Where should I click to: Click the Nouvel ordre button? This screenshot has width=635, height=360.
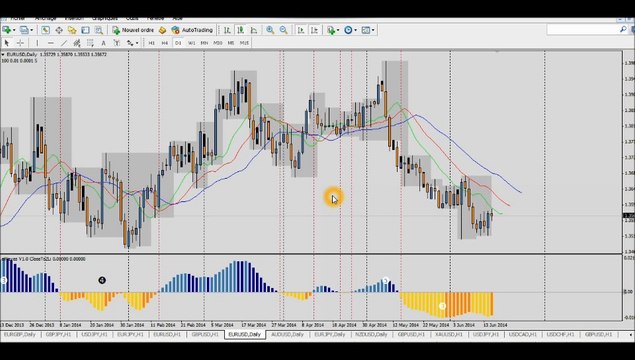(134, 30)
